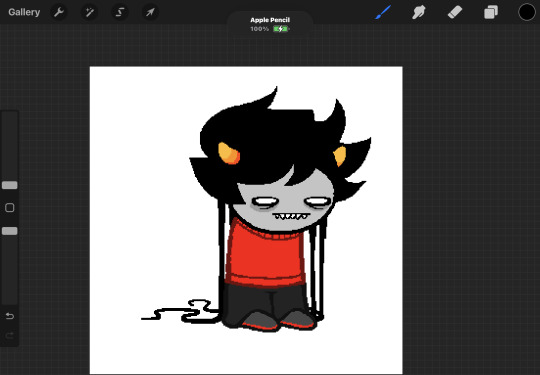Open the Adjustments magic wand menu
Image resolution: width=540 pixels, height=375 pixels.
[89, 13]
